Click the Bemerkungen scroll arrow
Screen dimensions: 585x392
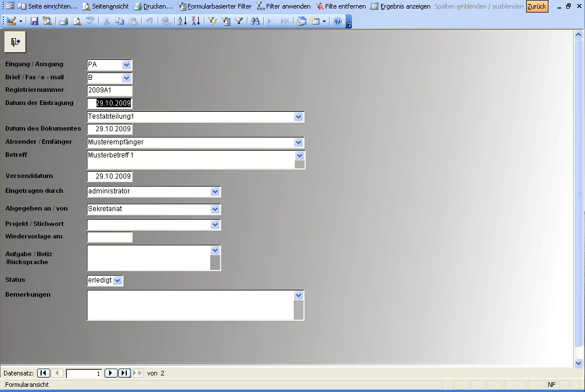click(x=298, y=296)
